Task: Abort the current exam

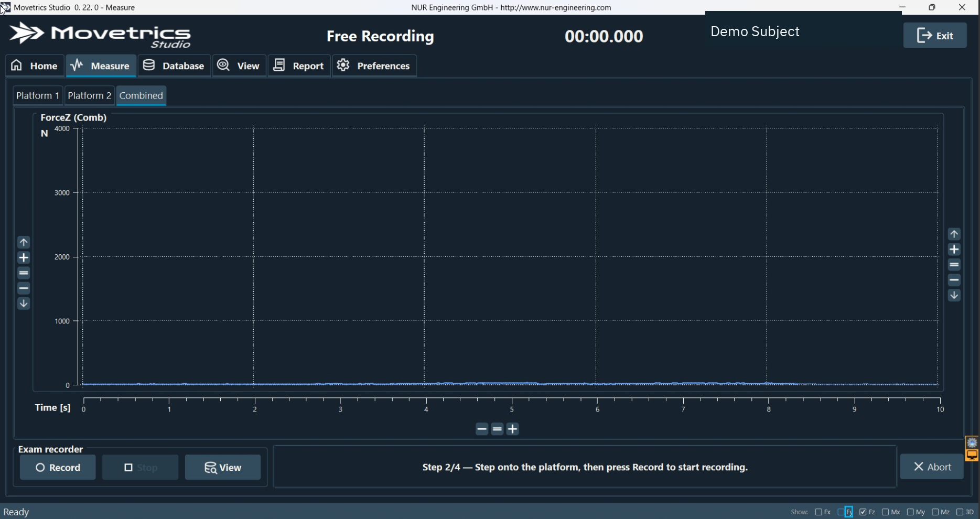Action: pyautogui.click(x=932, y=467)
